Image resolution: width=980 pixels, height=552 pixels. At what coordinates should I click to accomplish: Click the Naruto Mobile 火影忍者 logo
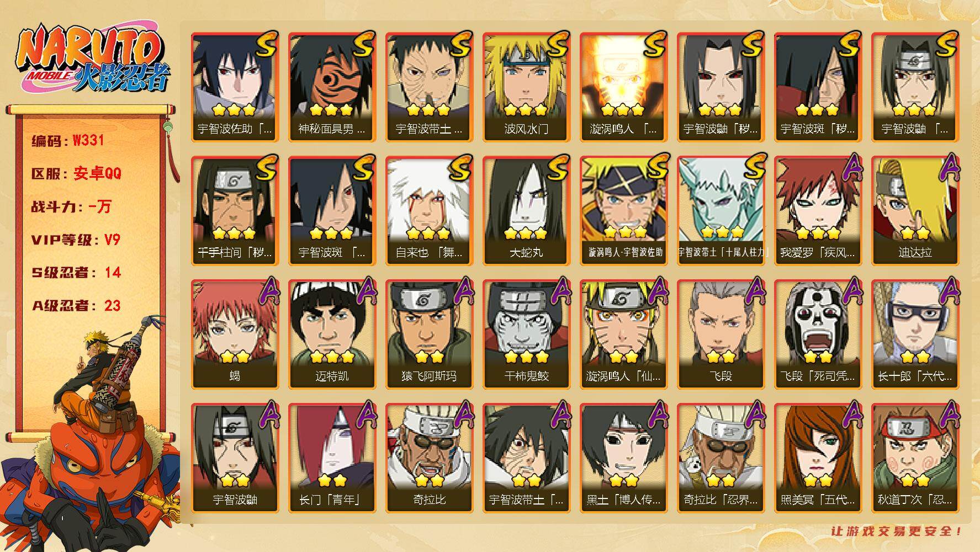[93, 60]
